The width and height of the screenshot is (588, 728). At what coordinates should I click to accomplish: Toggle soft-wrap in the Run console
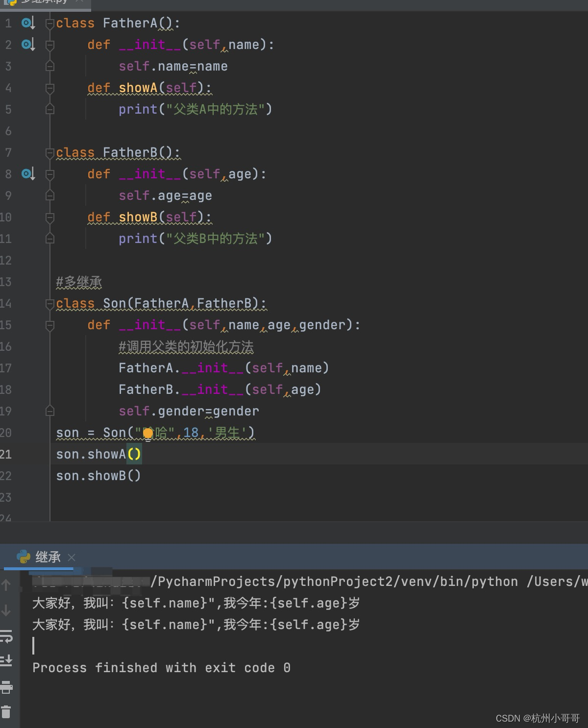point(6,636)
